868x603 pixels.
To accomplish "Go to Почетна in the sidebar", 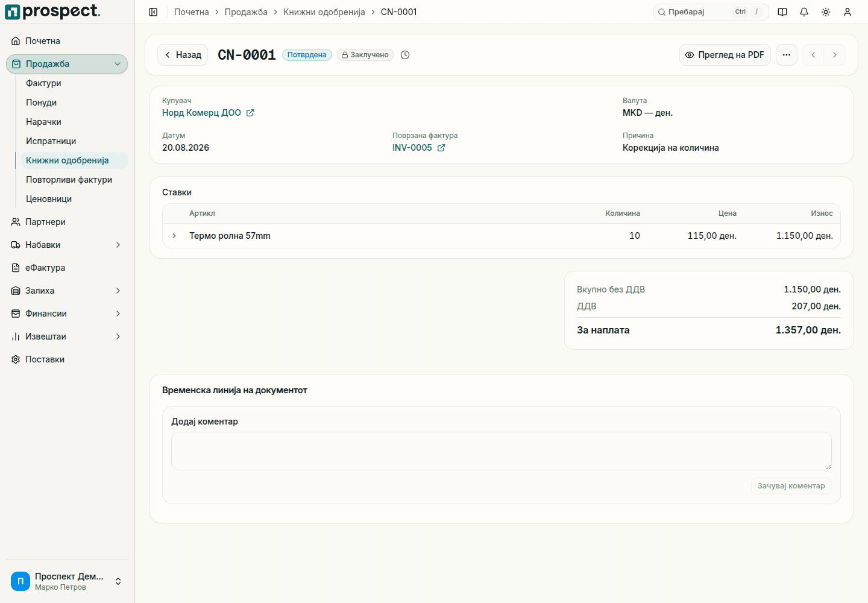I will 67,41.
